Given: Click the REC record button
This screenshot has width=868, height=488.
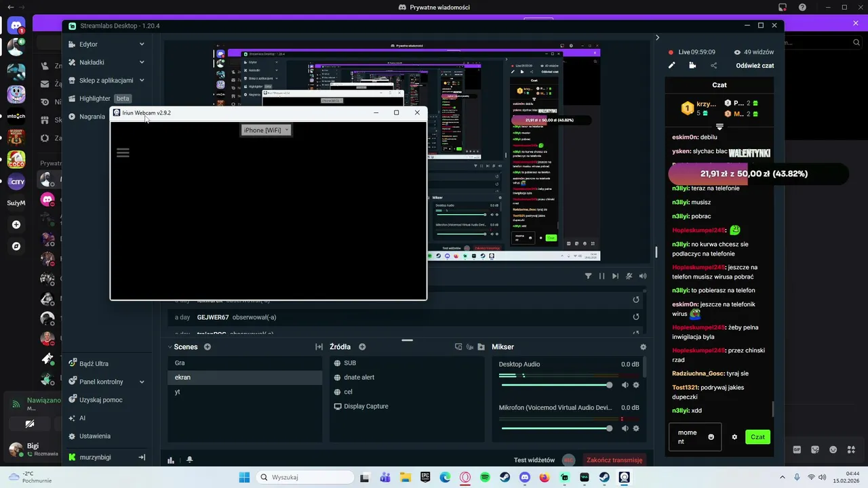Looking at the screenshot, I should click(568, 460).
